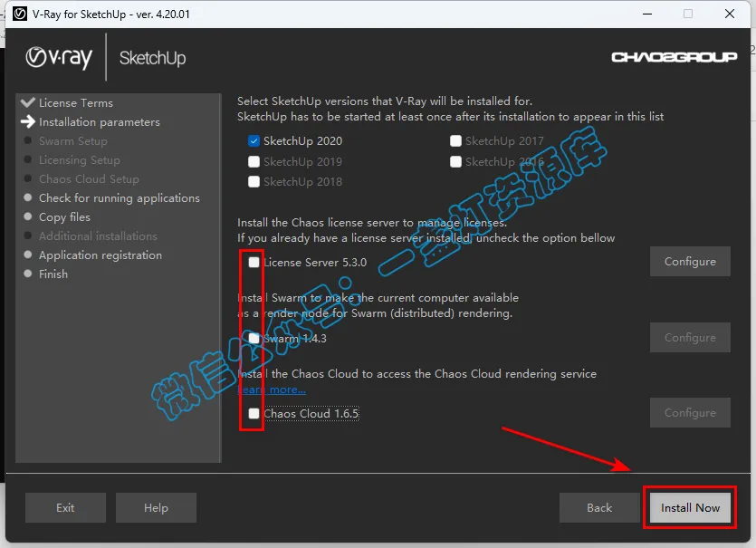Viewport: 756px width, 548px height.
Task: Click the arrow icon beside Installation parameters
Action: [x=28, y=121]
